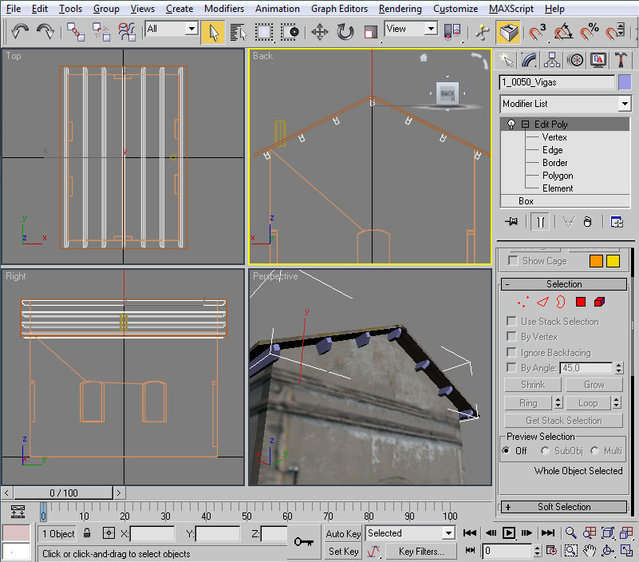This screenshot has width=639, height=562.
Task: Open the Graph Editors menu
Action: coord(338,8)
